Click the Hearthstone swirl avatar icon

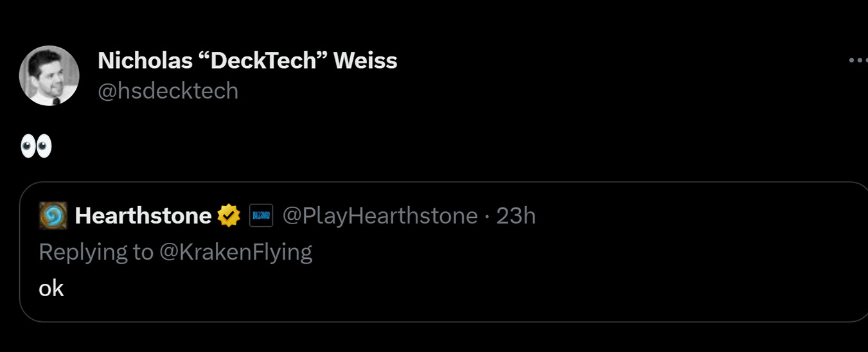click(x=53, y=216)
